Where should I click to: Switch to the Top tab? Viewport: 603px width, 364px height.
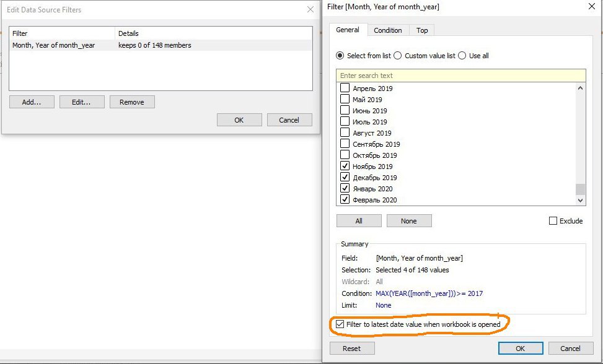422,30
